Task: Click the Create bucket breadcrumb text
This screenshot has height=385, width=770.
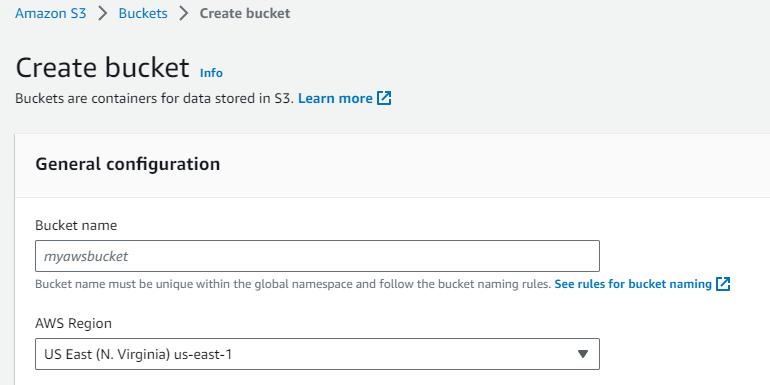Action: coord(245,13)
